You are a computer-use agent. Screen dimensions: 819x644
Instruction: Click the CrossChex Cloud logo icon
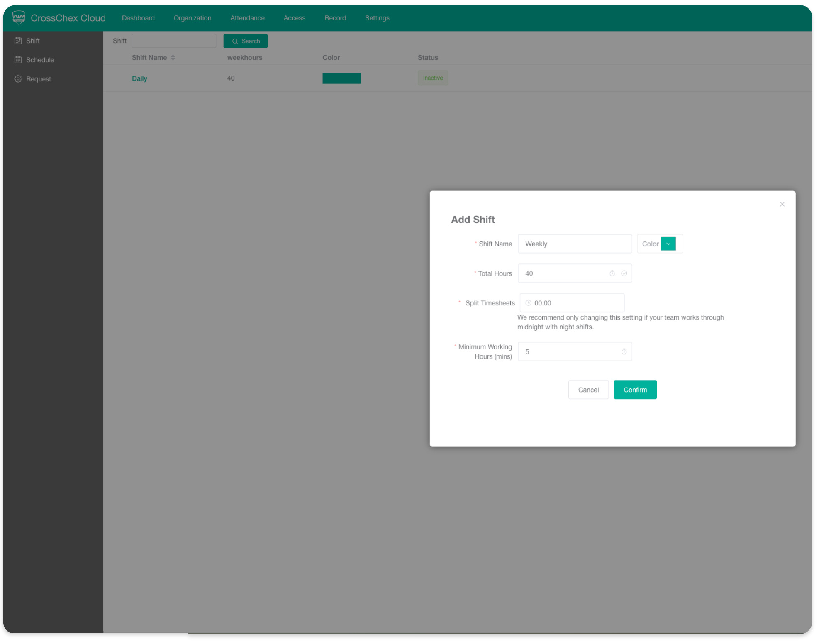coord(19,17)
